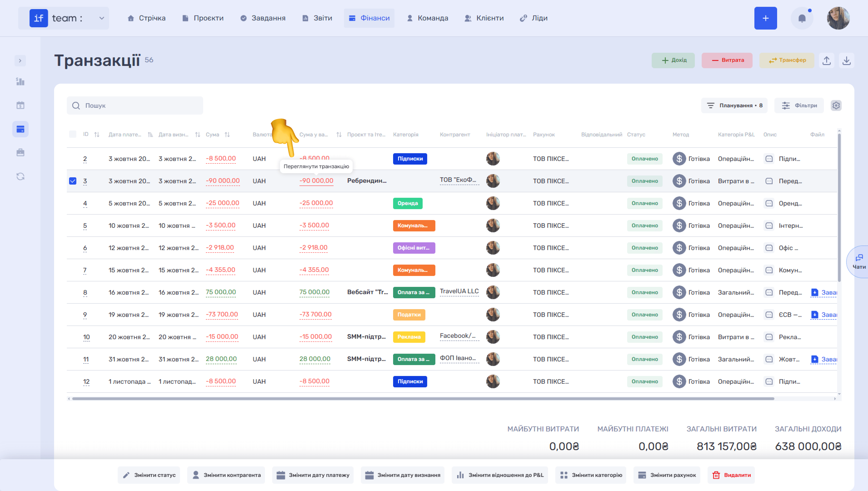868x491 pixels.
Task: Add a new Дохід transaction
Action: pyautogui.click(x=673, y=60)
